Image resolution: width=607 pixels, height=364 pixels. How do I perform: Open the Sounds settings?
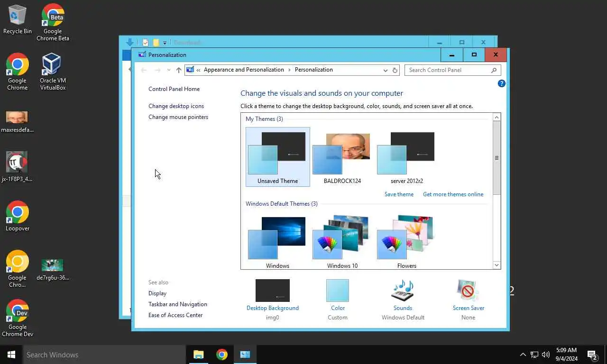click(403, 300)
